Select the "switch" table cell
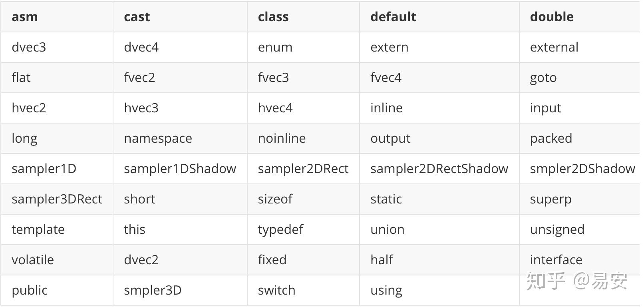 click(x=276, y=290)
